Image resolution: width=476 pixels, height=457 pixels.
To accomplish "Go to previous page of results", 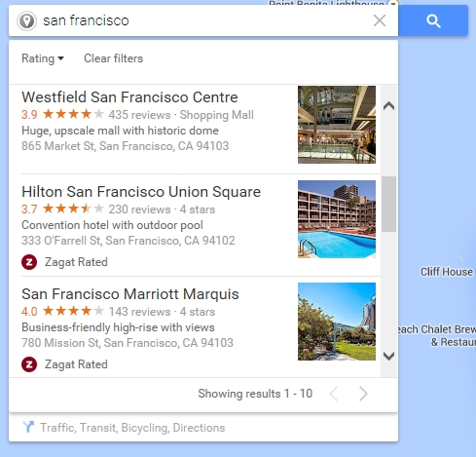I will [334, 394].
